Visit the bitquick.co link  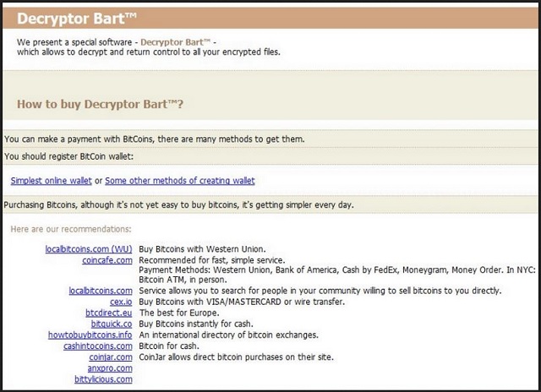pyautogui.click(x=112, y=324)
